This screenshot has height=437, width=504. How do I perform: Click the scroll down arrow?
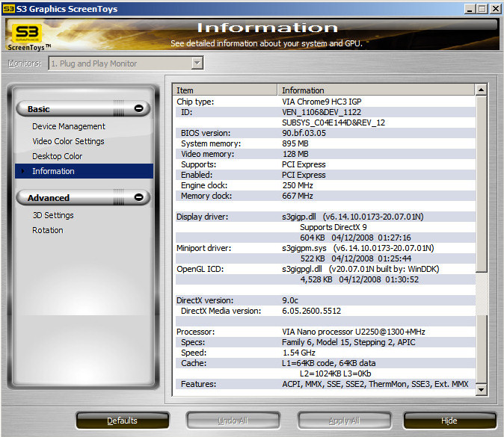click(481, 389)
